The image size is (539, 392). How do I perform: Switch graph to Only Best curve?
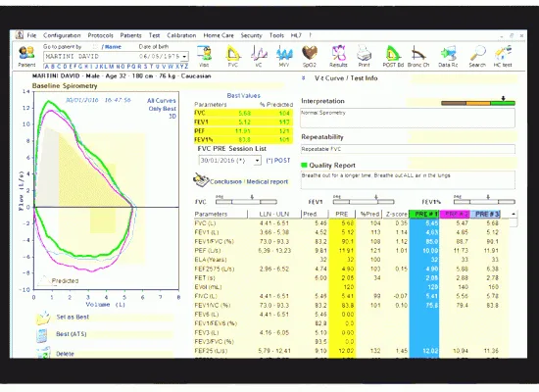[163, 109]
